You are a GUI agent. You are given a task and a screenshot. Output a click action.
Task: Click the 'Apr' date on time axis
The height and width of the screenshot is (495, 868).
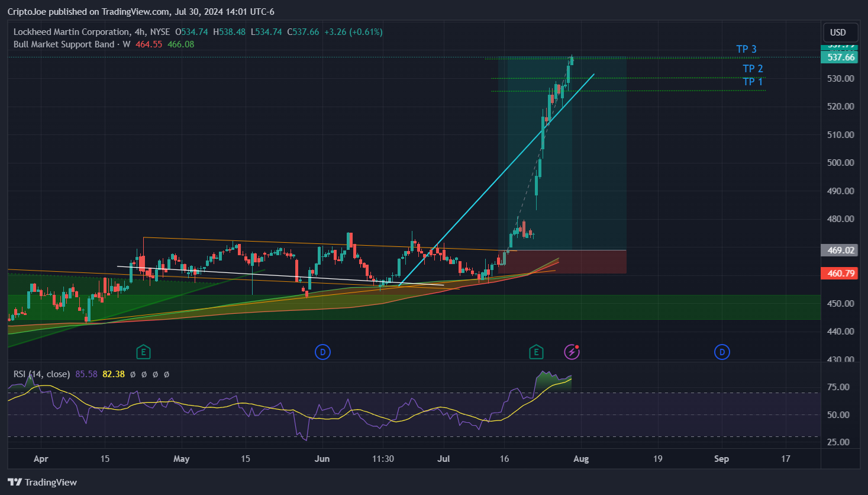point(41,459)
